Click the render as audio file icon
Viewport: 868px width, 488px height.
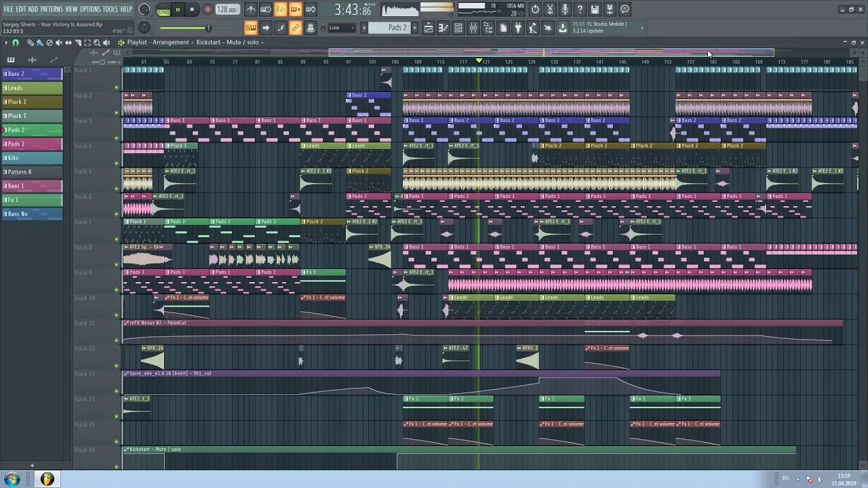pos(610,9)
